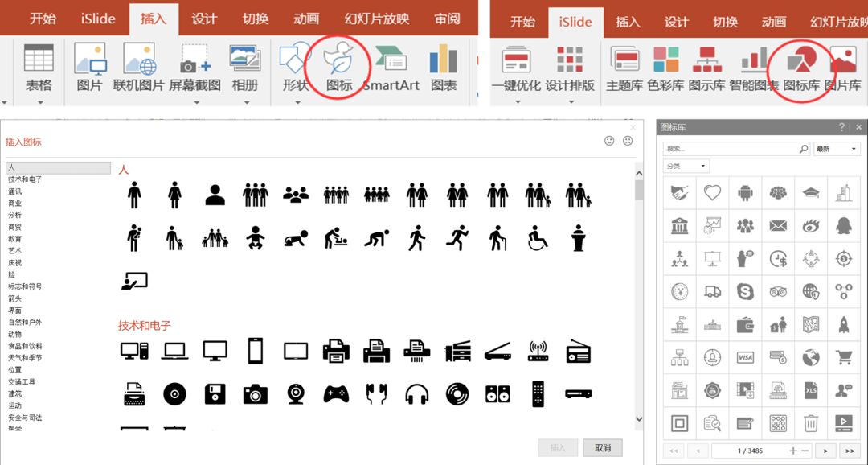Click the scrollbar down arrow in icon dialog

click(x=639, y=420)
